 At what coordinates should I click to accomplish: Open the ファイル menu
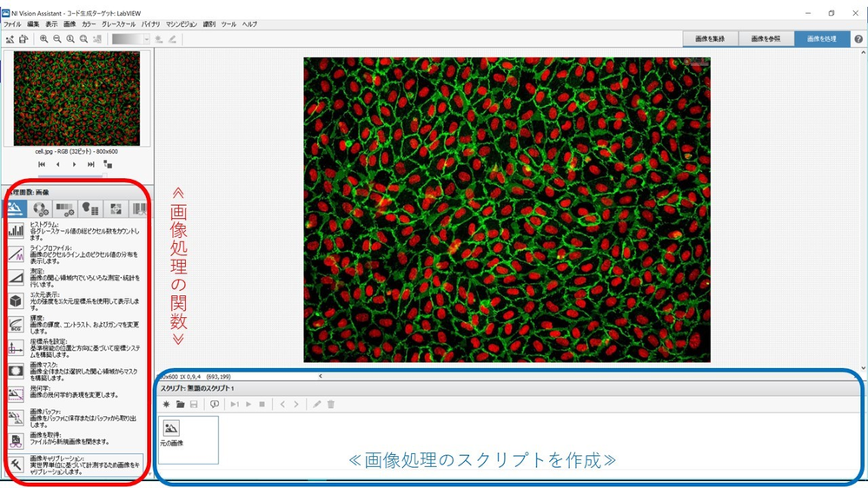12,24
